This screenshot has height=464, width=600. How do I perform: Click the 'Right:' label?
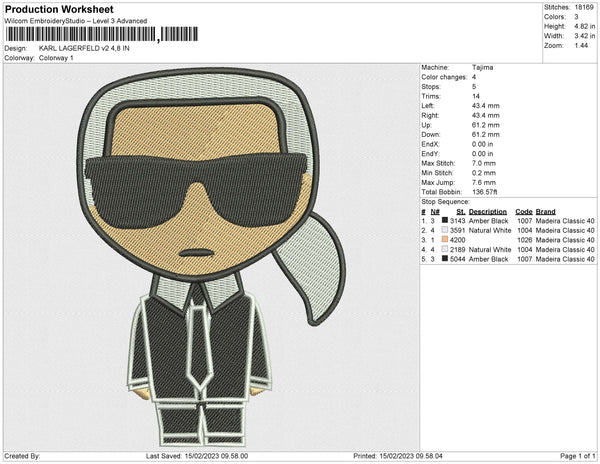coord(430,116)
